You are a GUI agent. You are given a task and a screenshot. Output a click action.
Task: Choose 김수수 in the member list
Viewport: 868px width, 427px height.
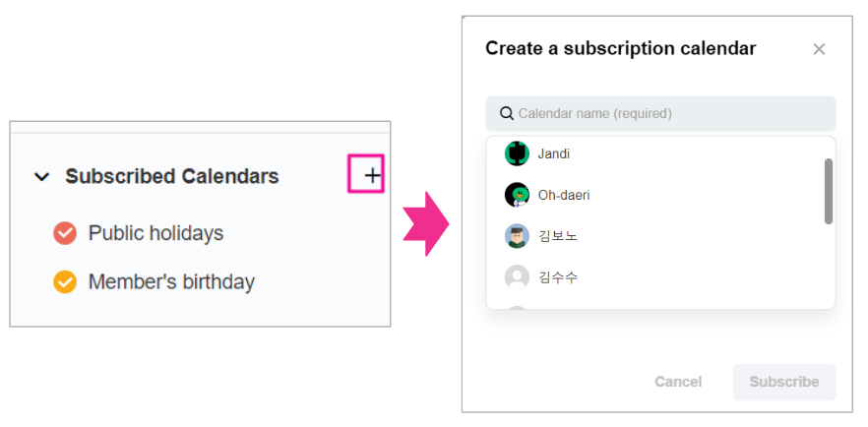(558, 277)
